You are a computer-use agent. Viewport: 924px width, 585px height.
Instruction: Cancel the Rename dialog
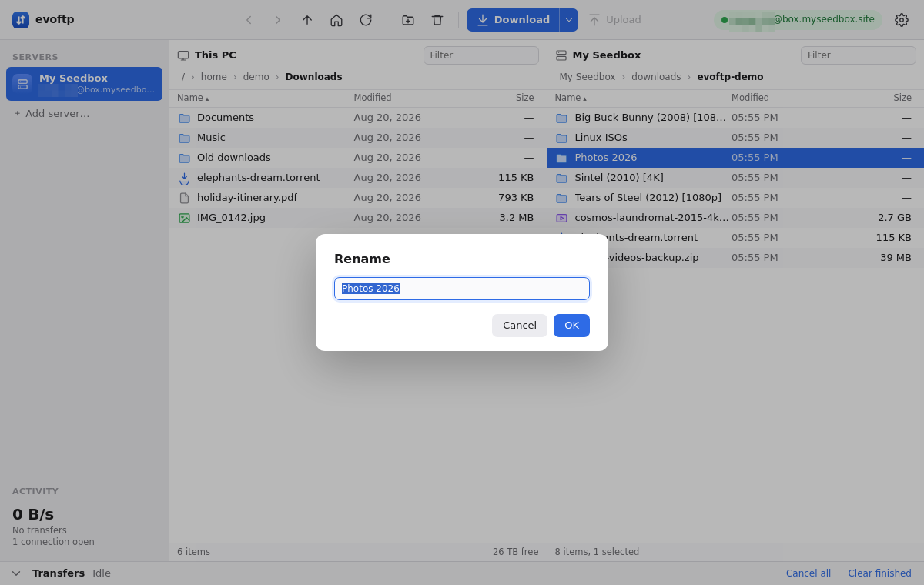tap(520, 326)
